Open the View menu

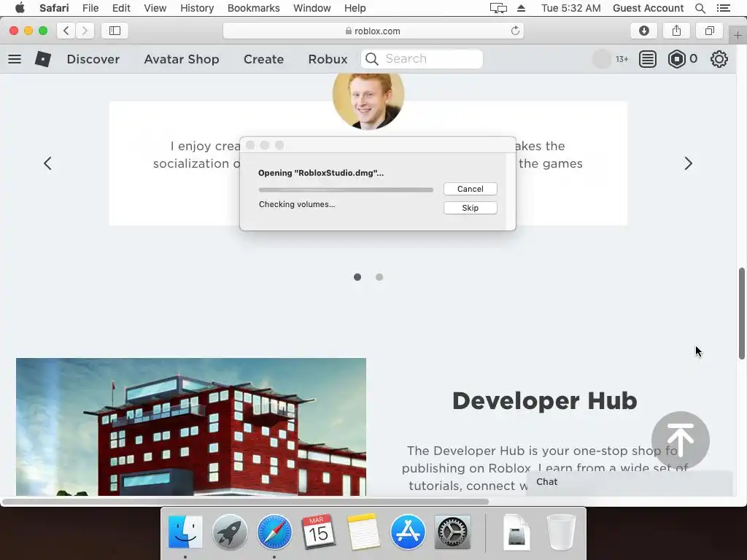(x=155, y=8)
